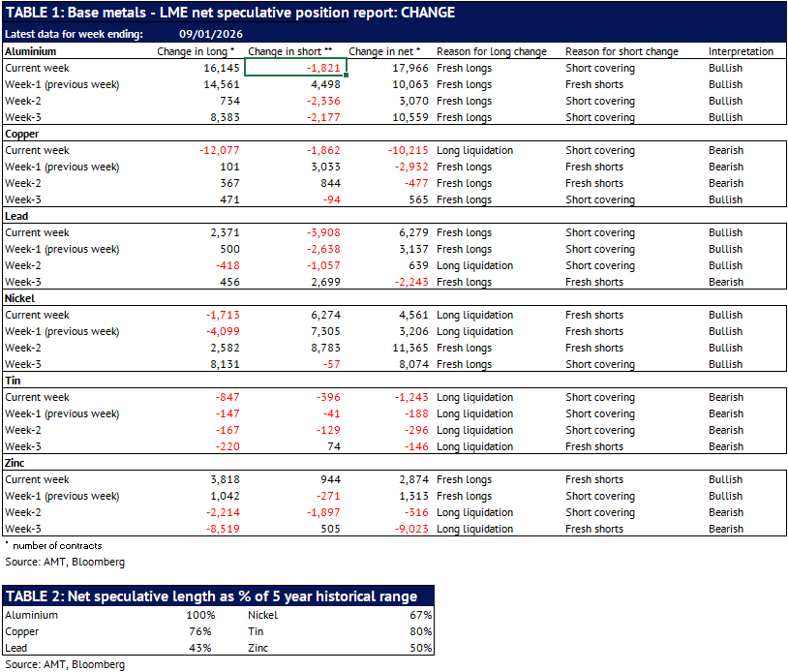Click the 'Reason for short change' column header
Viewport: 788px width, 672px height.
[x=622, y=51]
